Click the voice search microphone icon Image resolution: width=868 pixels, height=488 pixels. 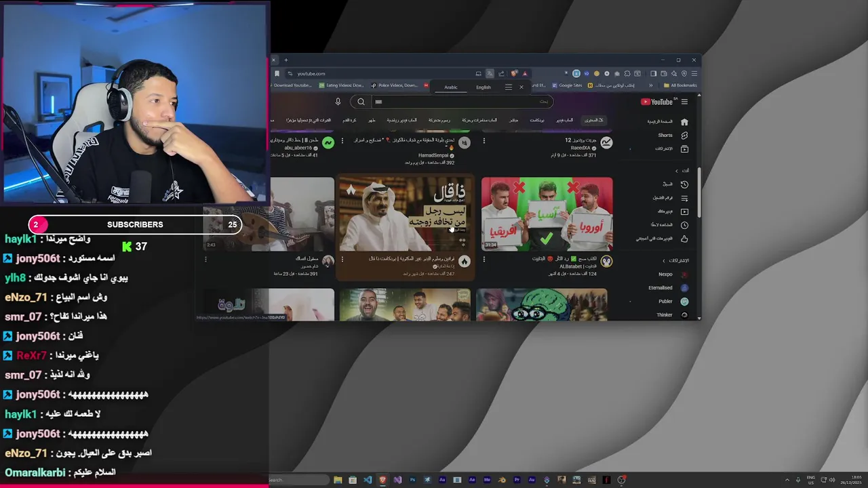[x=338, y=102]
